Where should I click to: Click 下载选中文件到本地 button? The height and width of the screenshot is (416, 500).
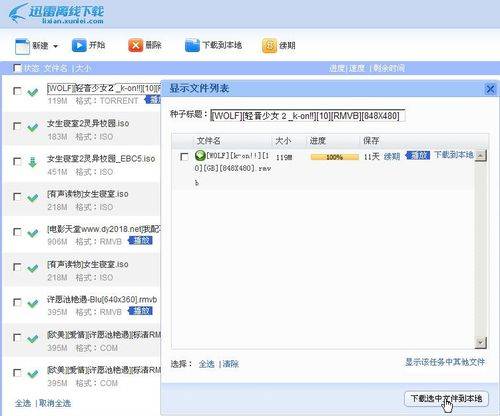[446, 399]
